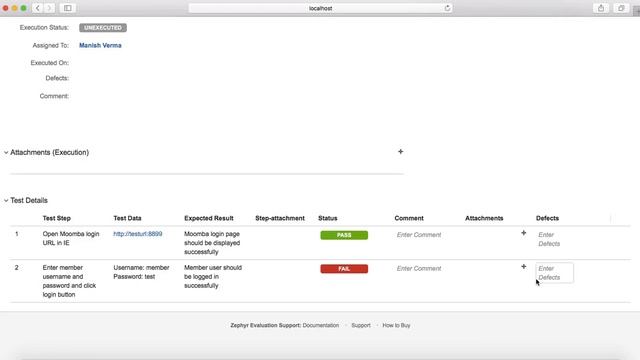This screenshot has height=360, width=640.
Task: Click Enter Defects field for step 2
Action: [554, 273]
